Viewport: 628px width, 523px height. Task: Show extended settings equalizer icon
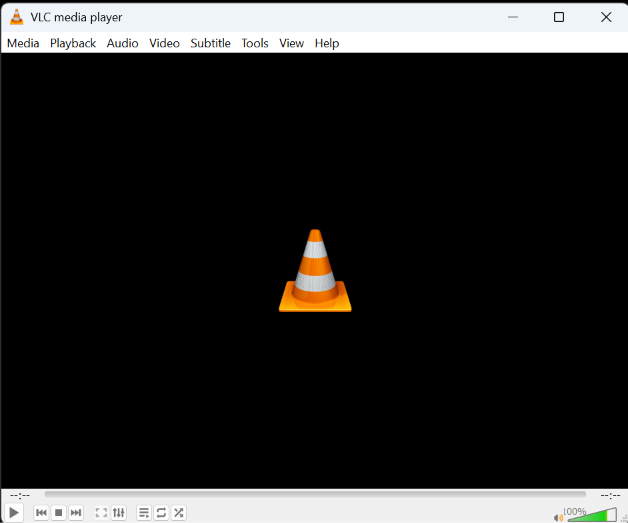pyautogui.click(x=119, y=513)
